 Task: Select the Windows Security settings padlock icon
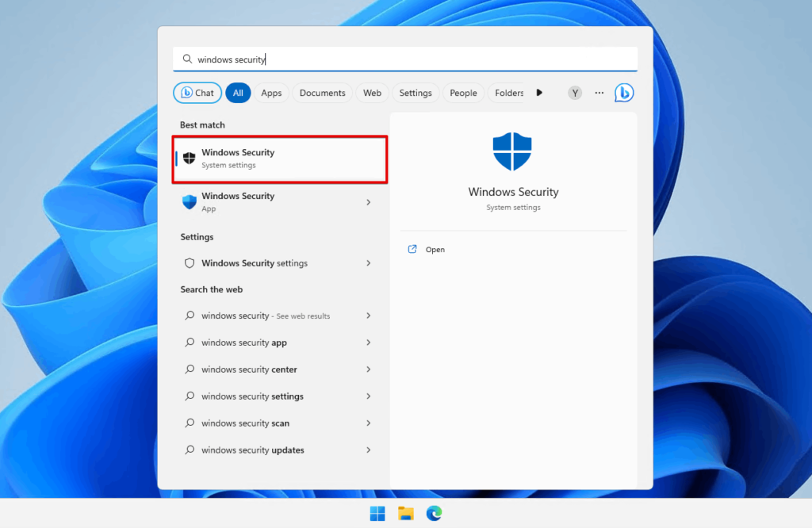pyautogui.click(x=190, y=262)
